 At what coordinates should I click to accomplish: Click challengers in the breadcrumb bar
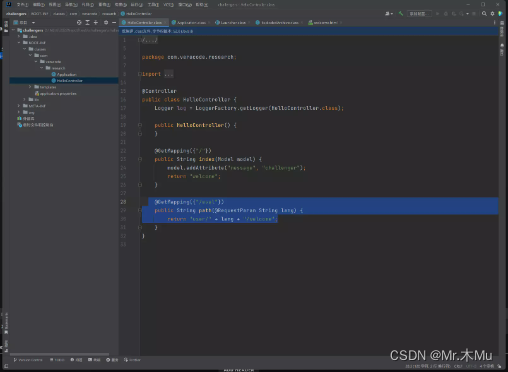pos(16,14)
